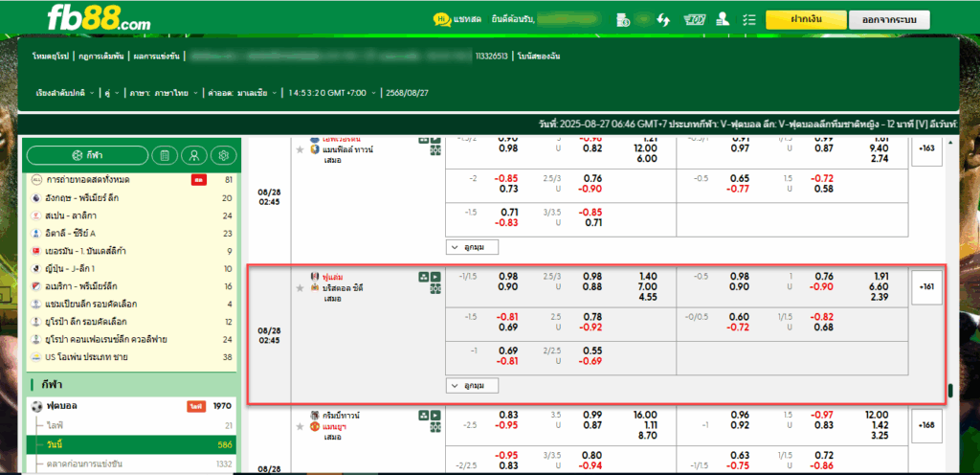Expand the ฟุตบอล football category
The width and height of the screenshot is (980, 475).
pos(131,406)
